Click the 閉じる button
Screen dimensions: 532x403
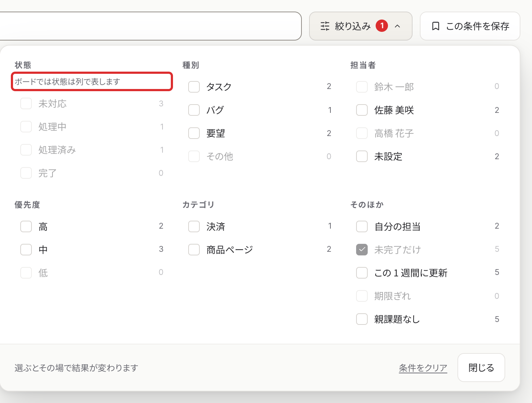coord(481,368)
